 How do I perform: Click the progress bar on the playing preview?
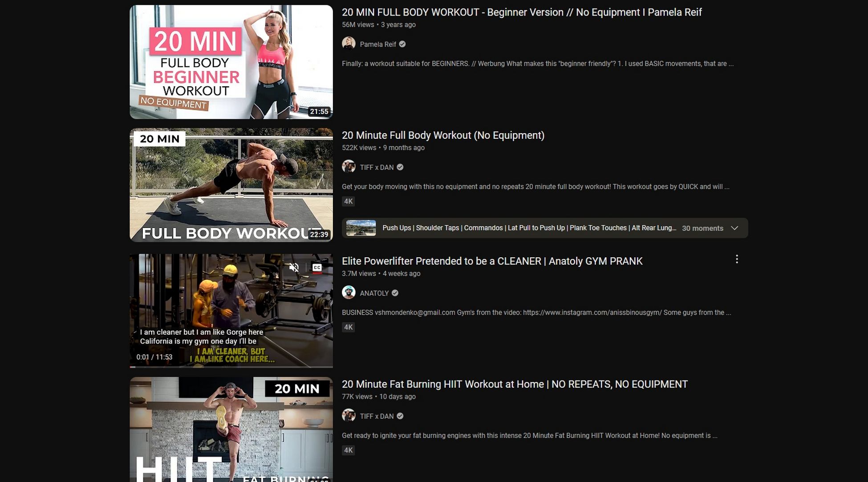click(231, 366)
